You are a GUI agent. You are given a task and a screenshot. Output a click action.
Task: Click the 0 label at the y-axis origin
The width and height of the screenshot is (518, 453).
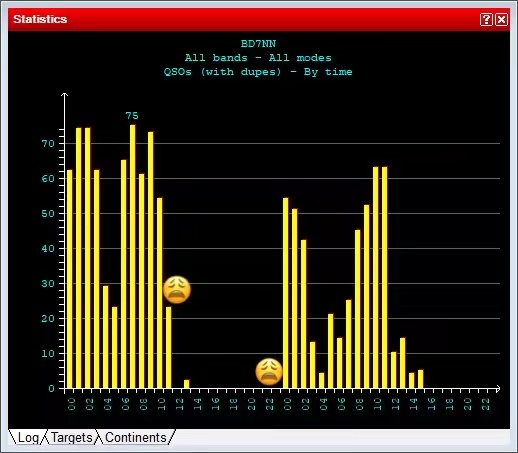coord(51,388)
